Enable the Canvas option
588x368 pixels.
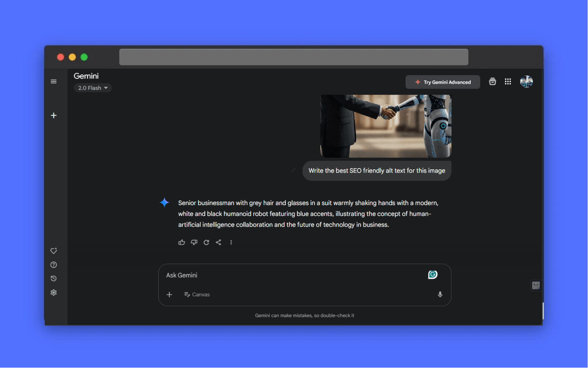(197, 295)
